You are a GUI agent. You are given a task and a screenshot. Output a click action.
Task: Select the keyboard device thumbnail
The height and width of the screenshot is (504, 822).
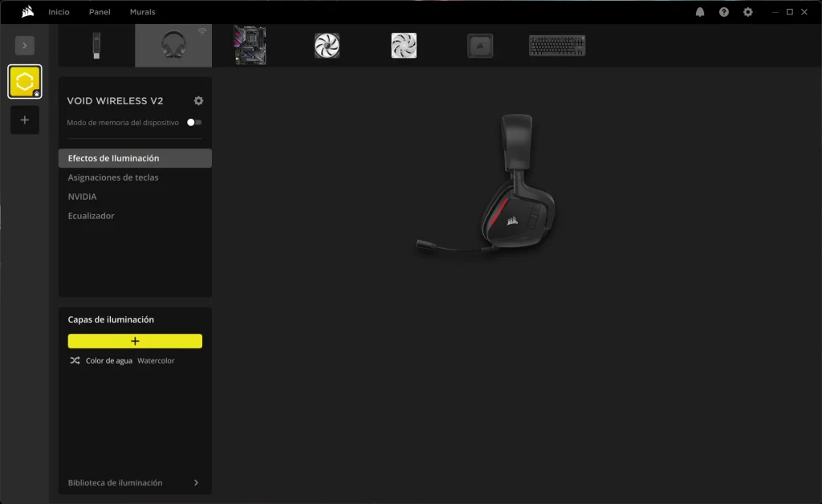pyautogui.click(x=557, y=46)
